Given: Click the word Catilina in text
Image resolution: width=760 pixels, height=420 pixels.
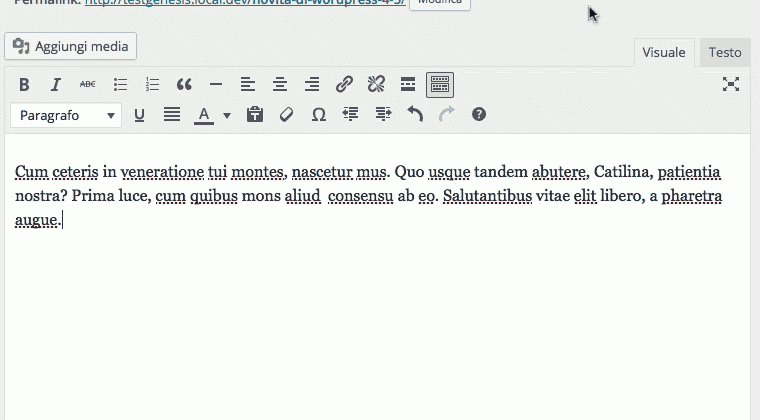Looking at the screenshot, I should tap(622, 171).
